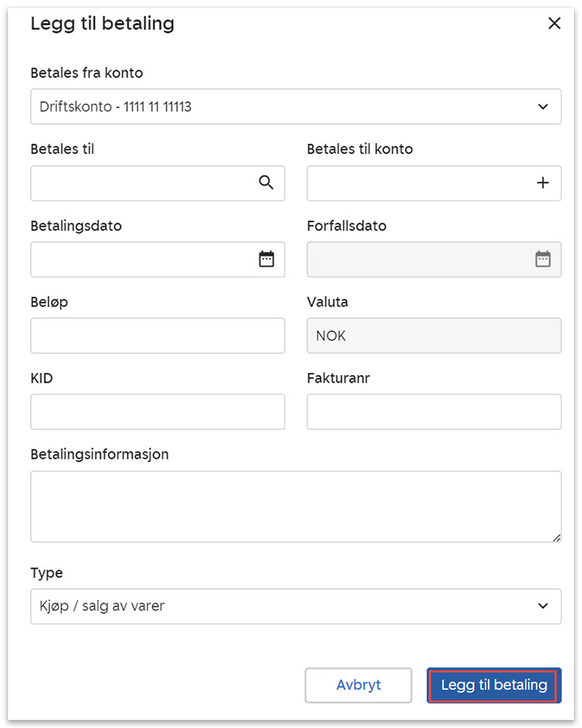582x728 pixels.
Task: Select the Betalingsdato date input
Action: pos(141,259)
